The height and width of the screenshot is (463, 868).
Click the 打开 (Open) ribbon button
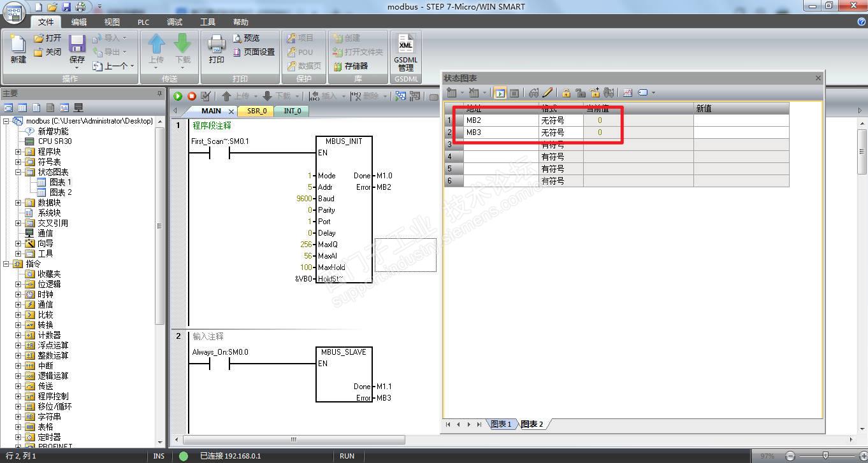point(48,38)
